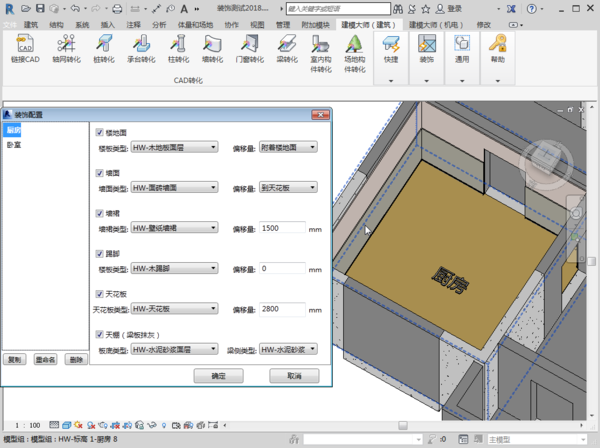The height and width of the screenshot is (448, 600).
Task: Click the 承台转化 icon
Action: click(141, 47)
